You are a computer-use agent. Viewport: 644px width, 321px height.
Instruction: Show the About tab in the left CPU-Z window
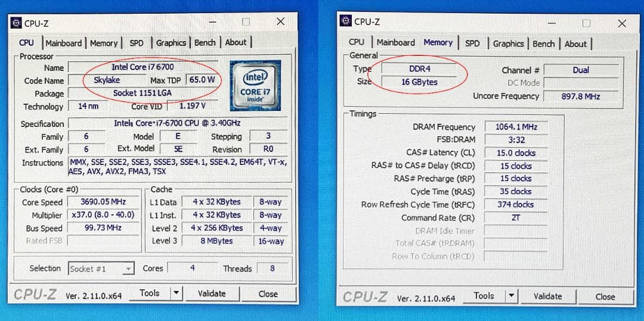[x=236, y=42]
